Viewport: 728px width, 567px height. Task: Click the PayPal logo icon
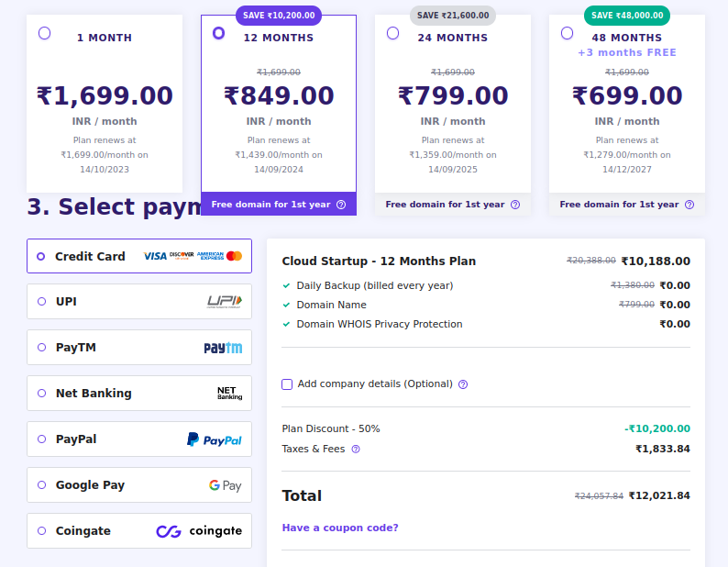[x=215, y=439]
